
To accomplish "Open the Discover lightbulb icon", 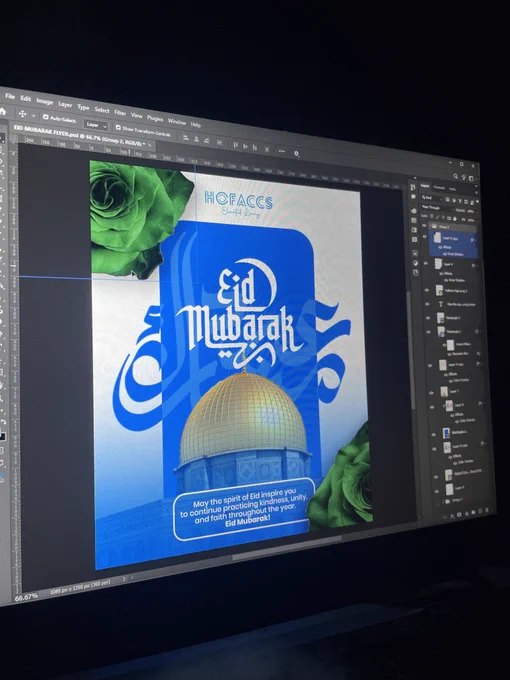I will point(464,177).
